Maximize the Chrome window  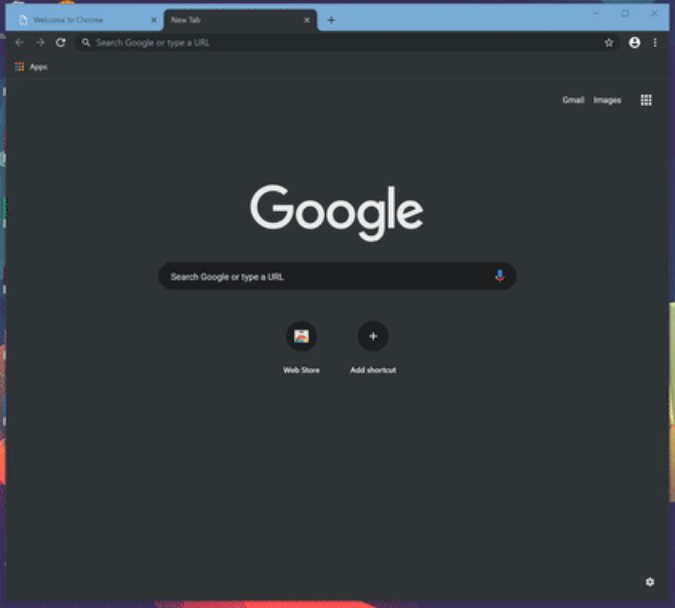[625, 13]
